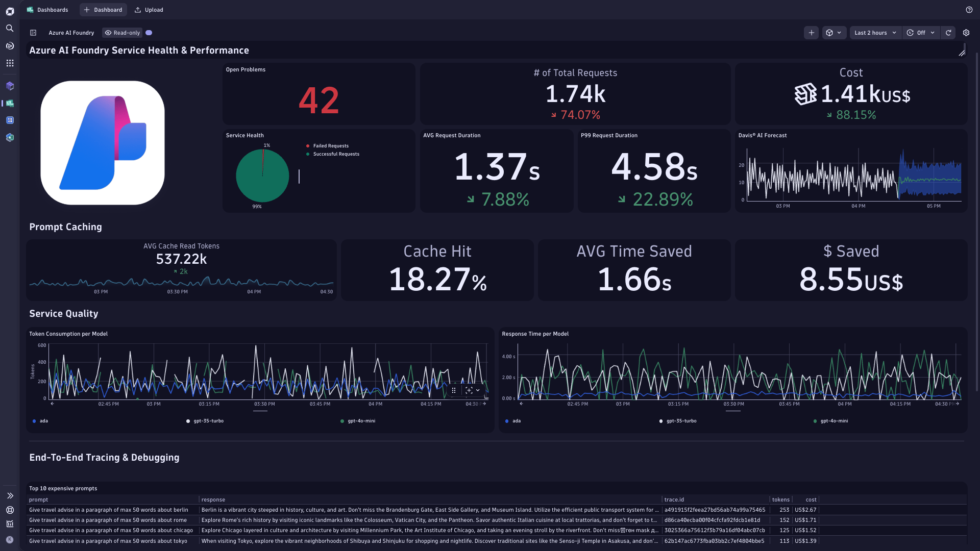The image size is (980, 551).
Task: Click the prompt row about berlin
Action: point(109,510)
